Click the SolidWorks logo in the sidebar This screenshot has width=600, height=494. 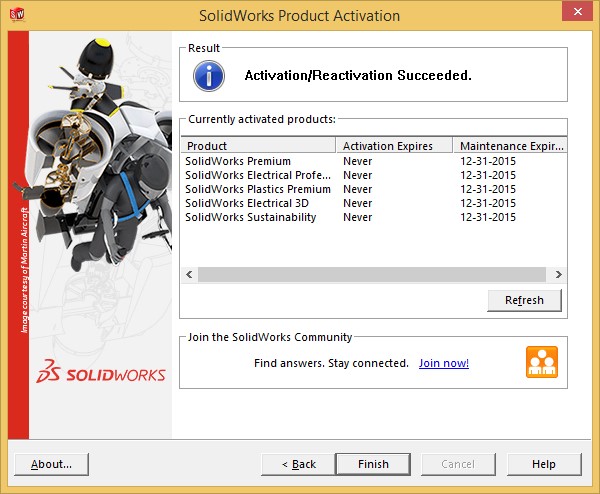101,372
